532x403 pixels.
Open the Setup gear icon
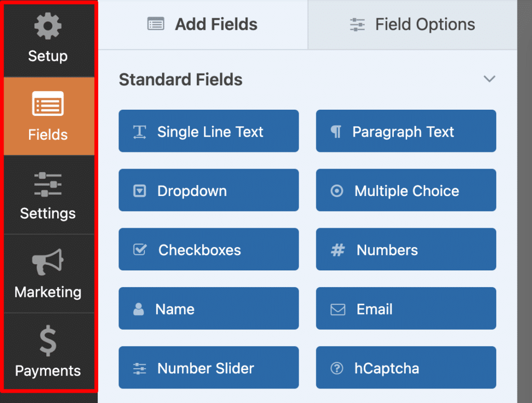tap(48, 25)
